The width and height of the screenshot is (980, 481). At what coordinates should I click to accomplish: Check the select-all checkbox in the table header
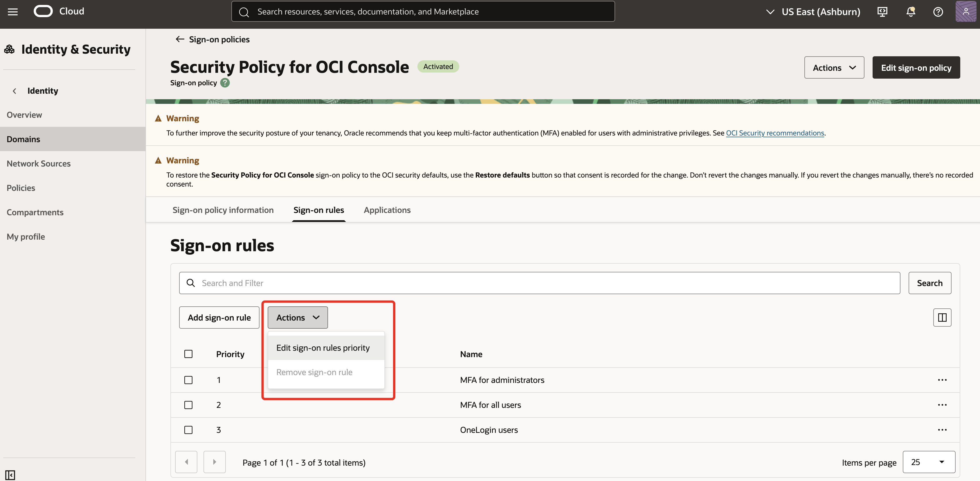coord(188,354)
